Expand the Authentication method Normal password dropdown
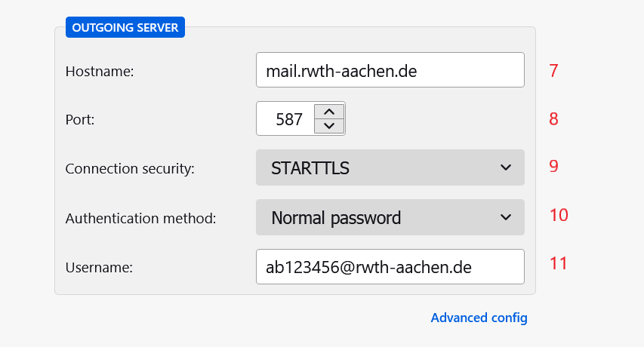This screenshot has height=347, width=644. point(390,218)
